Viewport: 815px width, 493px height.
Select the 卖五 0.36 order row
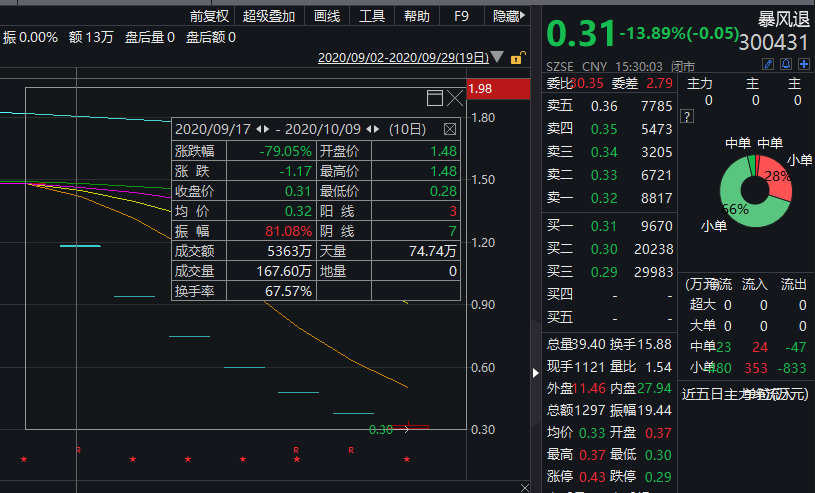coord(609,106)
